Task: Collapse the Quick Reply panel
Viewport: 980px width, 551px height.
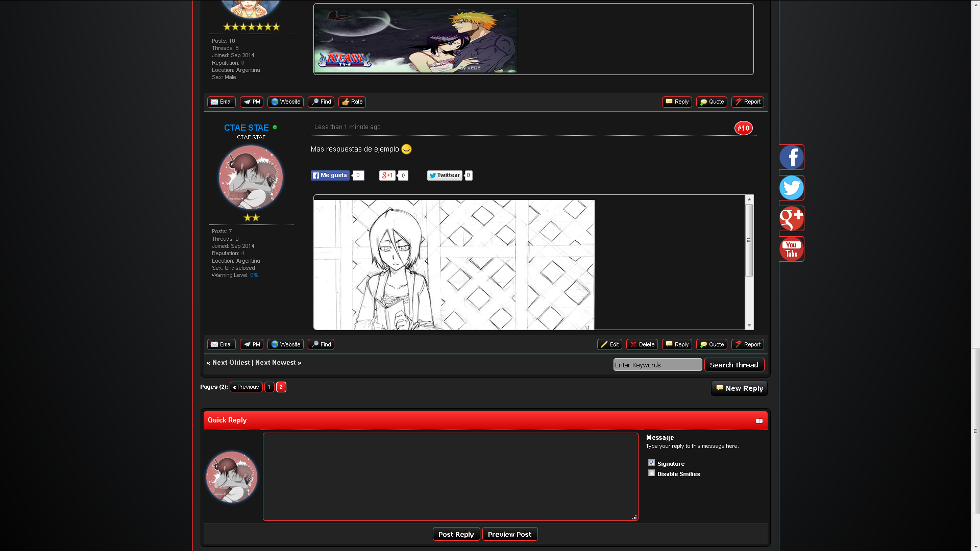Action: [759, 421]
